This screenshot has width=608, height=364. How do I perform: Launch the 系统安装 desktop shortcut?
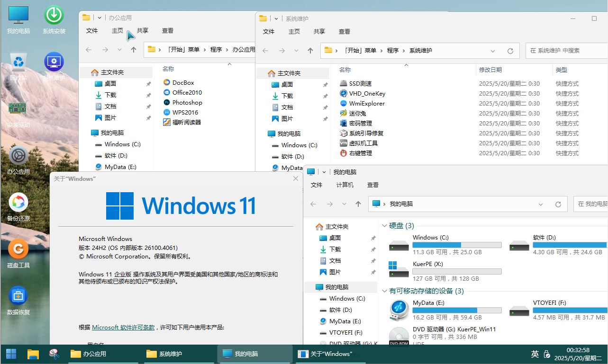pyautogui.click(x=54, y=20)
